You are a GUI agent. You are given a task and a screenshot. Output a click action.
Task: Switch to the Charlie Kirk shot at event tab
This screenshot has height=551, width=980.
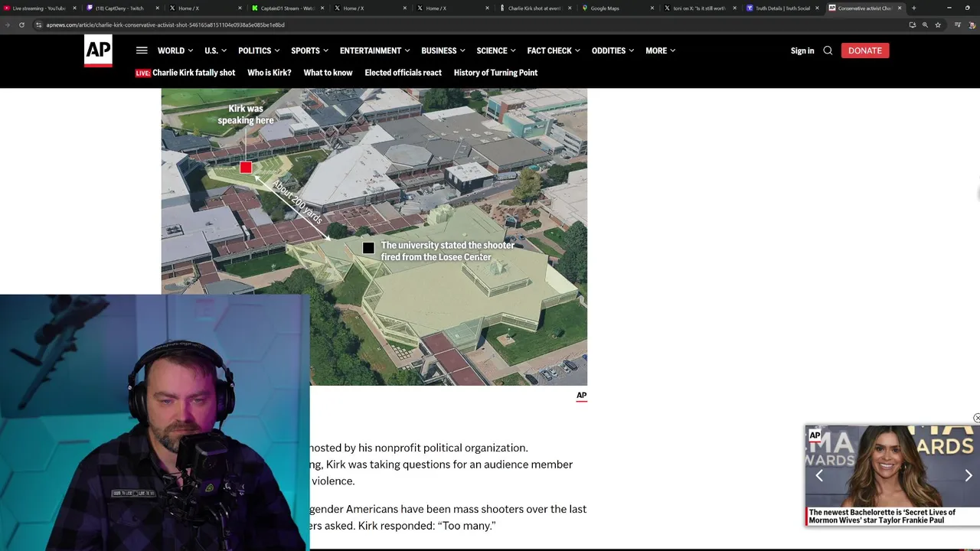click(x=536, y=8)
